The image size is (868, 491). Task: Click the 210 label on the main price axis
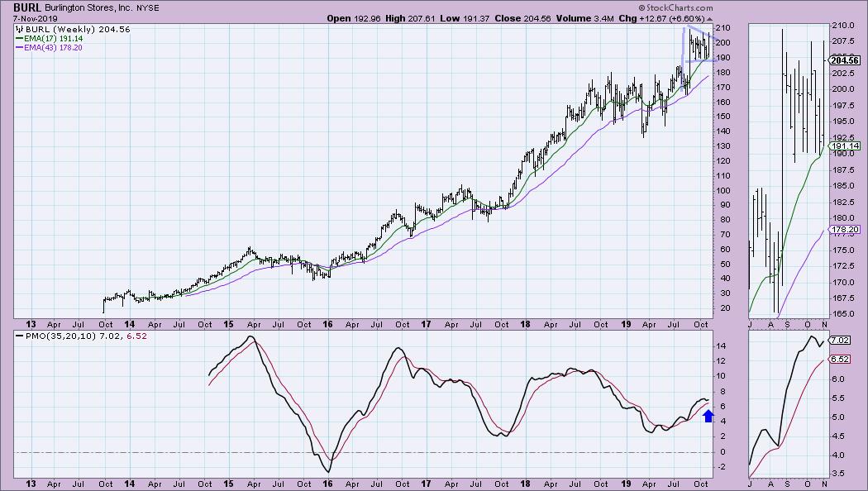coord(723,27)
